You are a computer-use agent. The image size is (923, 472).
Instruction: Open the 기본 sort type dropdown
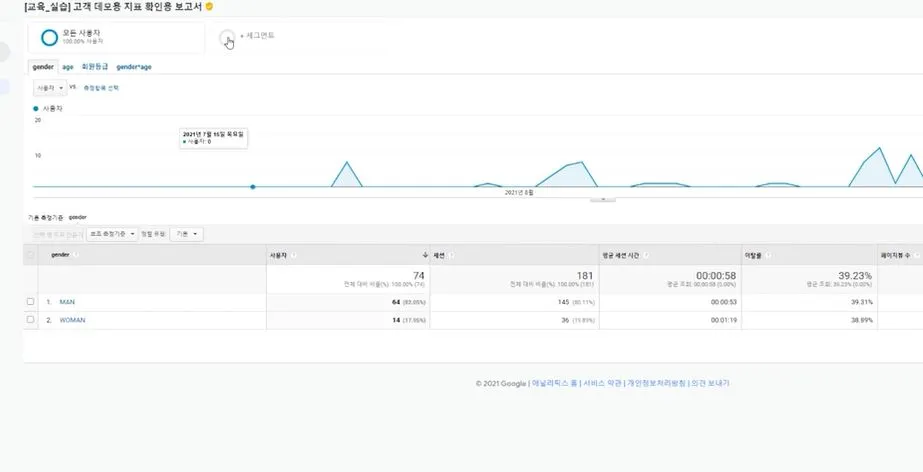pyautogui.click(x=187, y=234)
